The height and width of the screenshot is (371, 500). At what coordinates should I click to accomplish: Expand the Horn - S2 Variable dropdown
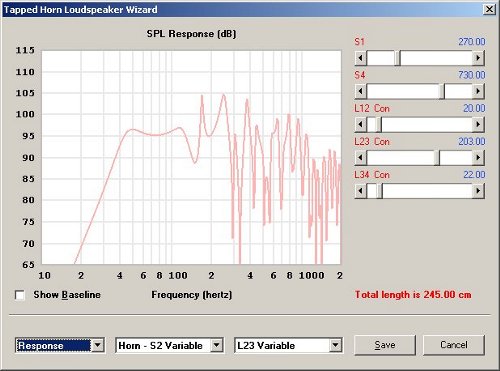217,345
